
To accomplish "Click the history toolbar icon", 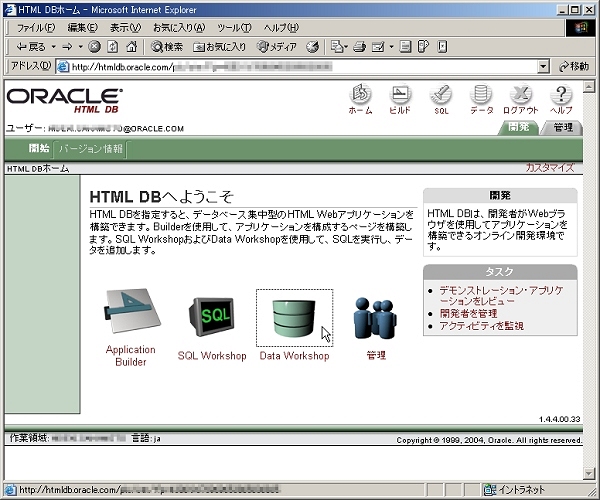I will (x=312, y=47).
